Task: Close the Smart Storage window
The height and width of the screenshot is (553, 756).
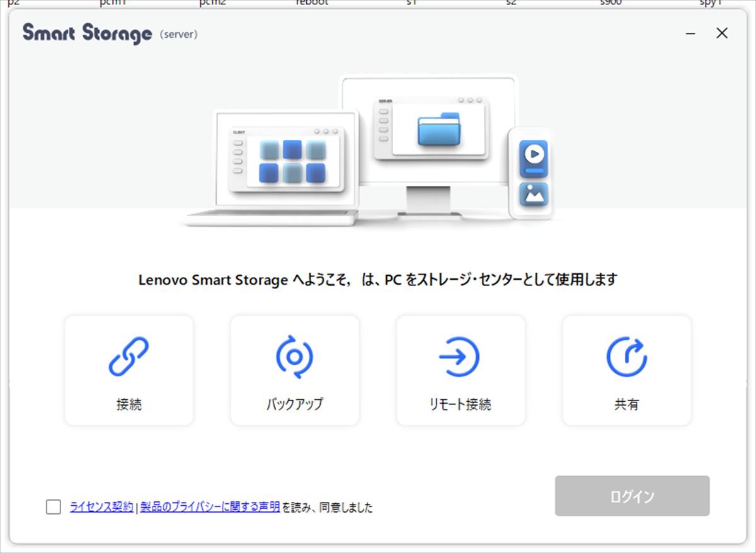Action: point(722,33)
